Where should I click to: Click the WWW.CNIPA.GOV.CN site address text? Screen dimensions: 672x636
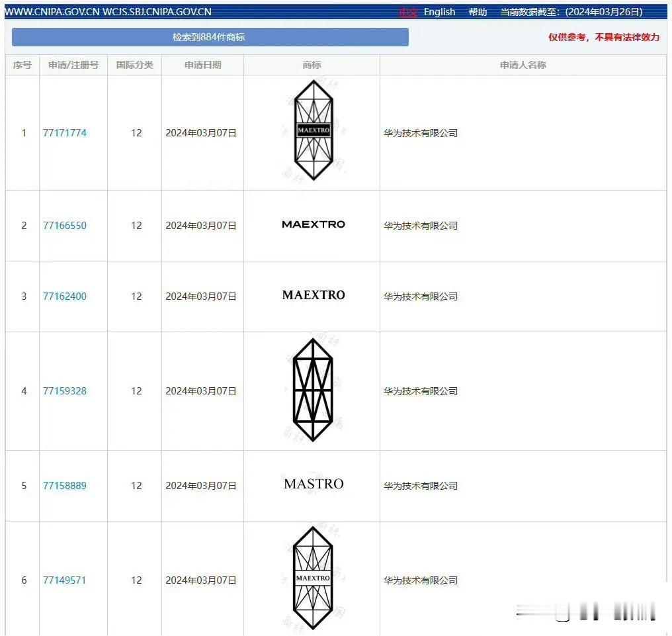click(x=108, y=11)
